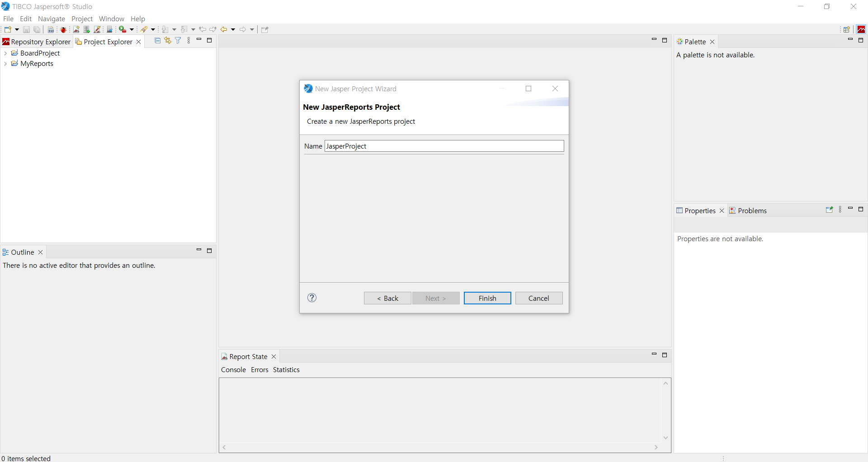Open the Run external tools dropdown arrow
Viewport: 868px width, 462px height.
pyautogui.click(x=132, y=30)
